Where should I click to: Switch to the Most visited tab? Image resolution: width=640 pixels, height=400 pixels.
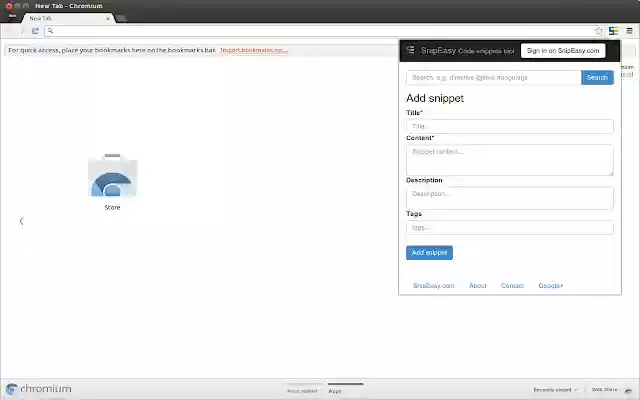pos(302,391)
